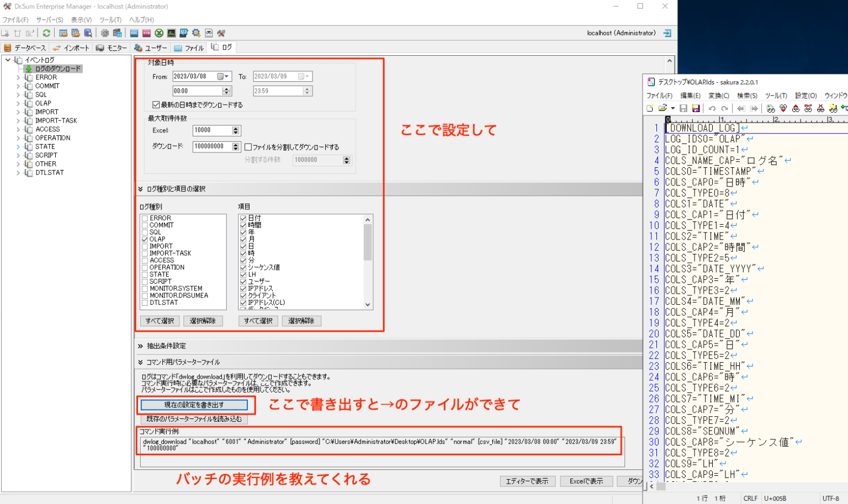Open the settings gear icon in the toolbar

[x=104, y=33]
